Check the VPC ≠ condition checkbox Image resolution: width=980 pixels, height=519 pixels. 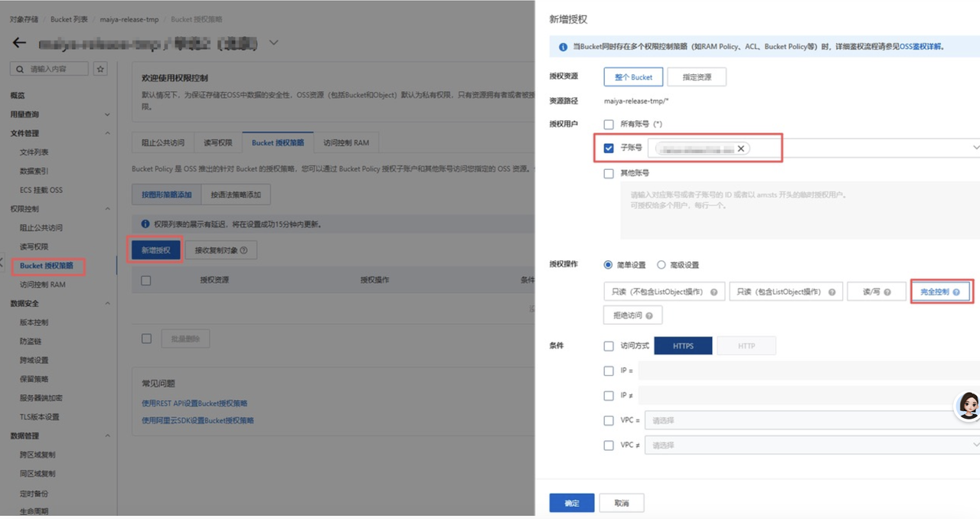coord(609,445)
